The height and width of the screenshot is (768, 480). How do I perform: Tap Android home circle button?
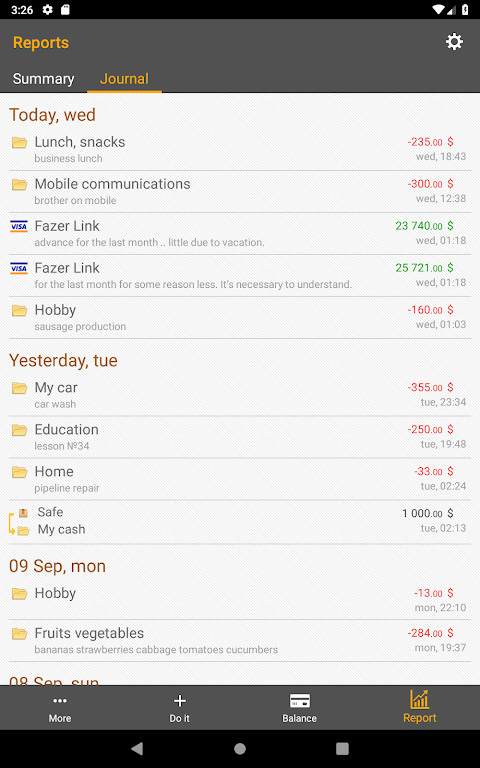coord(240,748)
